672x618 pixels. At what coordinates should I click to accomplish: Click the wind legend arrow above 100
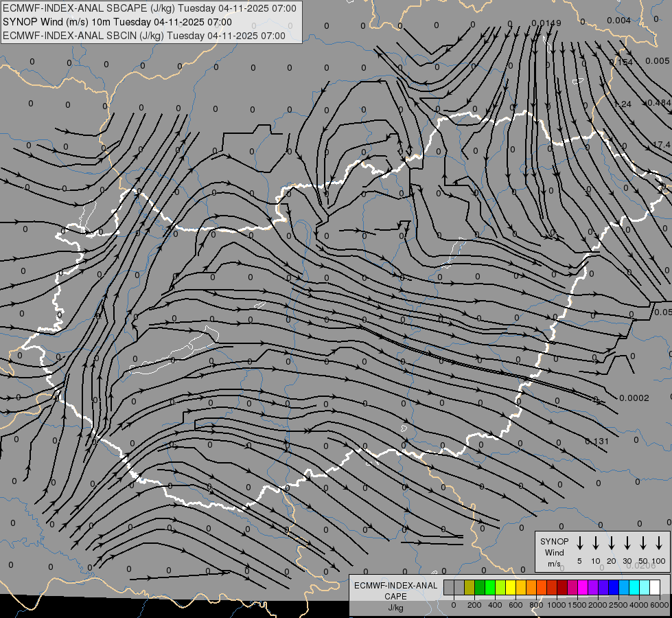pos(659,542)
